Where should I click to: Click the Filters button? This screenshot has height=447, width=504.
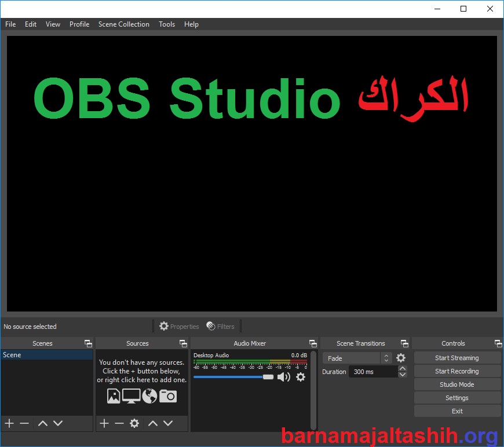tap(221, 326)
